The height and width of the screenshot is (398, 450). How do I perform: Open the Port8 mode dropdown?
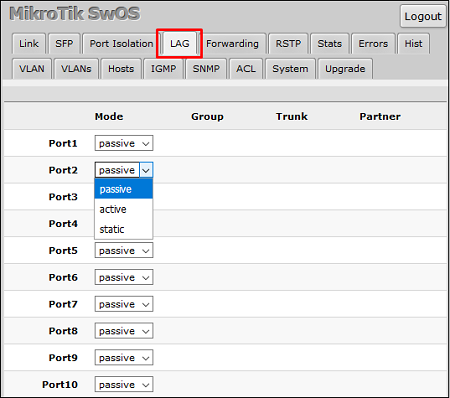click(124, 331)
